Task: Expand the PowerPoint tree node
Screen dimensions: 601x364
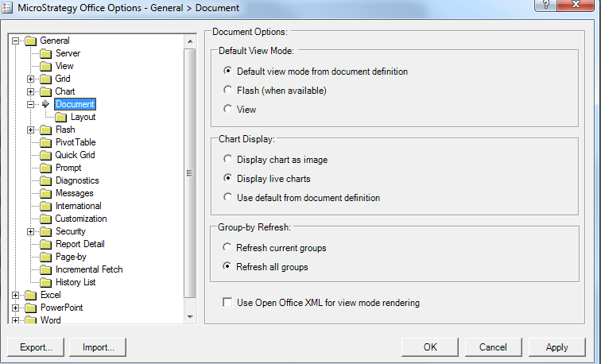Action: point(15,308)
